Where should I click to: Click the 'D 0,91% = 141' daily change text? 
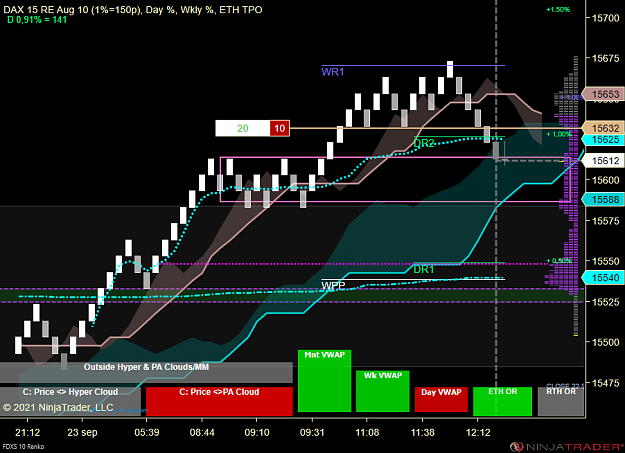click(37, 20)
